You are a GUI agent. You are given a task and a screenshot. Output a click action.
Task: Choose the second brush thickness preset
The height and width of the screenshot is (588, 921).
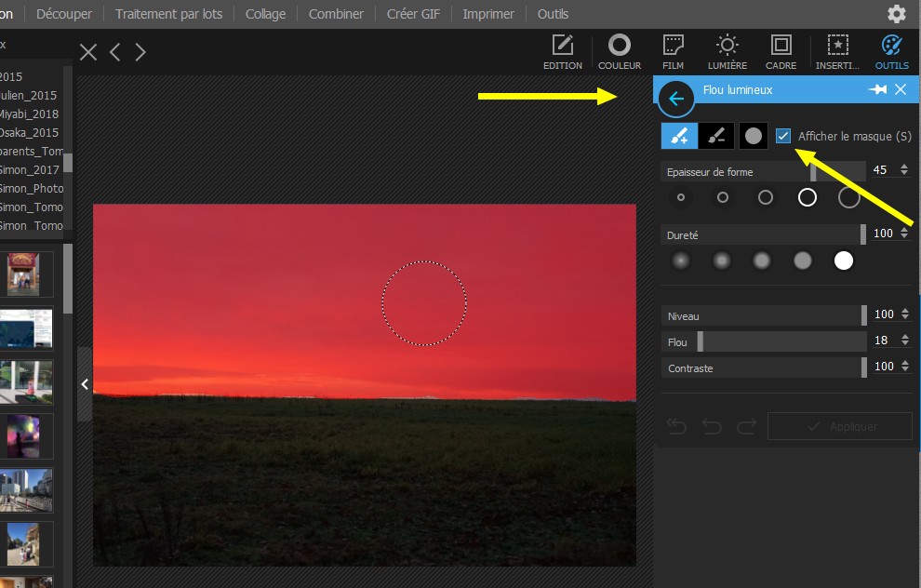point(723,197)
